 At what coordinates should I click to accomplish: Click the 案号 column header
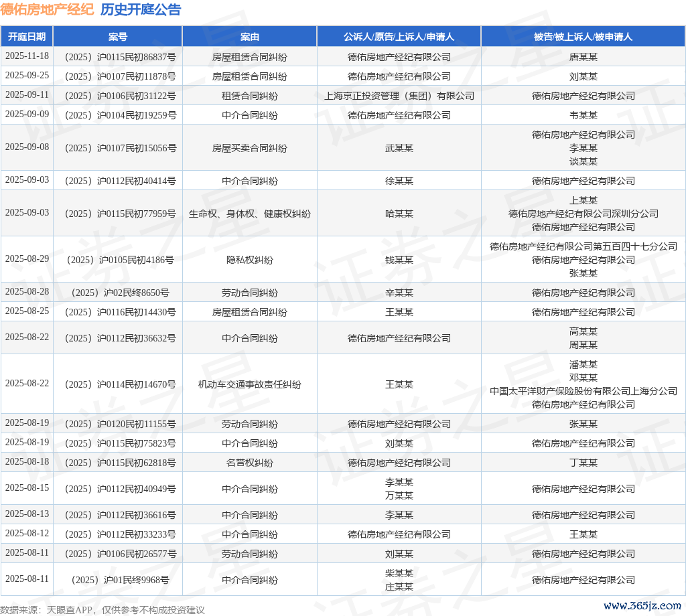[x=118, y=37]
